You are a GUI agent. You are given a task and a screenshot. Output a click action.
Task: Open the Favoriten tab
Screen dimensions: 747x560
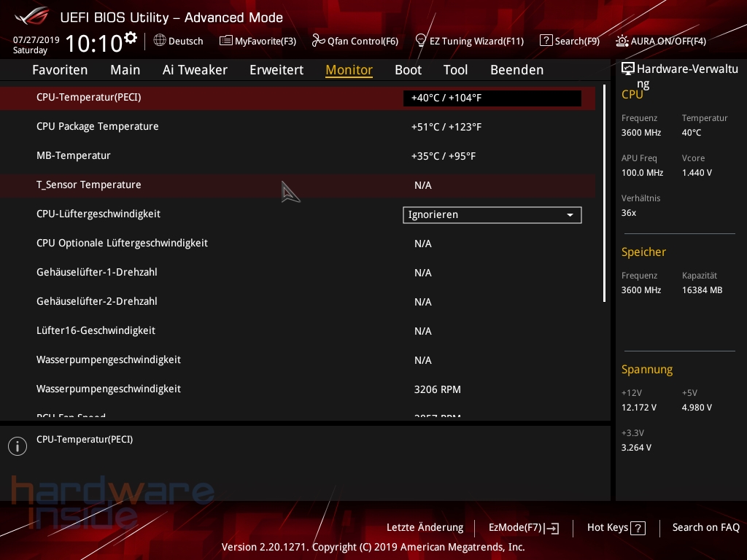[x=60, y=70]
